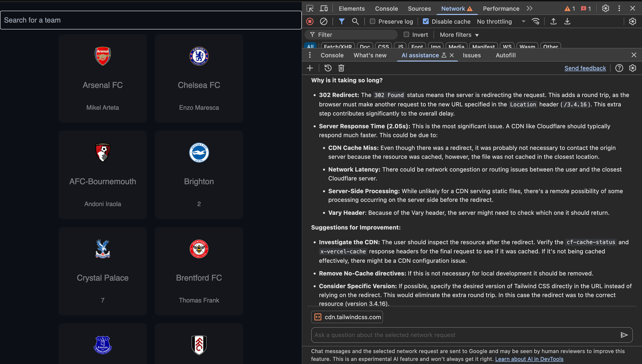
Task: Switch to the top Console panel tab
Action: tap(386, 8)
